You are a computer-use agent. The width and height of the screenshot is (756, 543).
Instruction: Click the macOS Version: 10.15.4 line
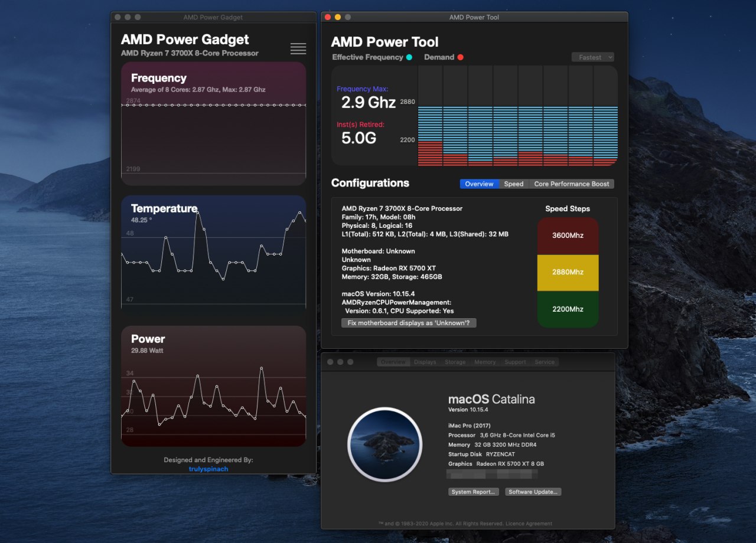(378, 293)
